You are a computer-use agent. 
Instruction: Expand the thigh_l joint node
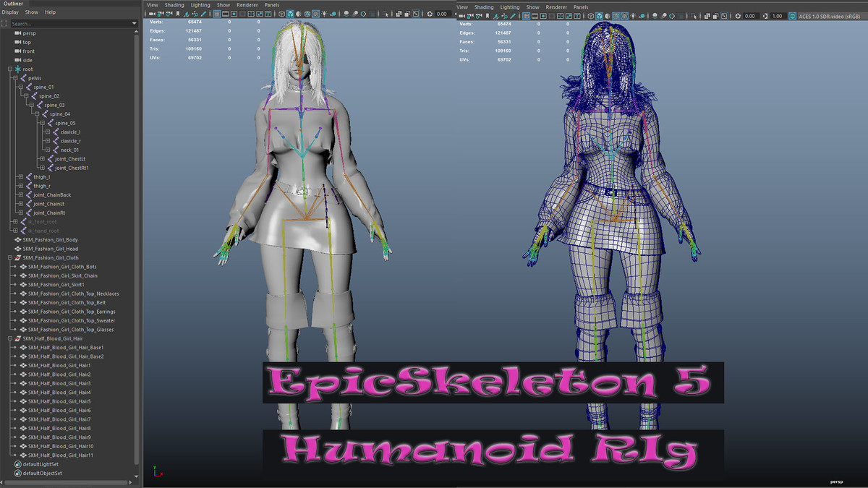pyautogui.click(x=20, y=176)
